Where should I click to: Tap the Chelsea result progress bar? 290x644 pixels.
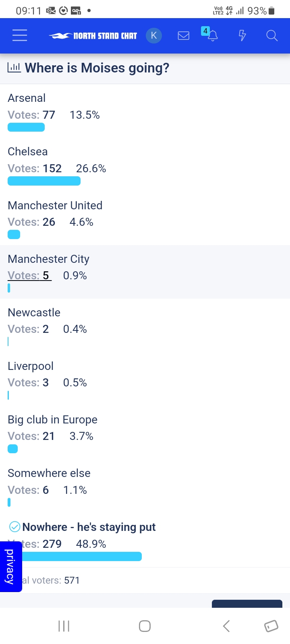click(44, 181)
